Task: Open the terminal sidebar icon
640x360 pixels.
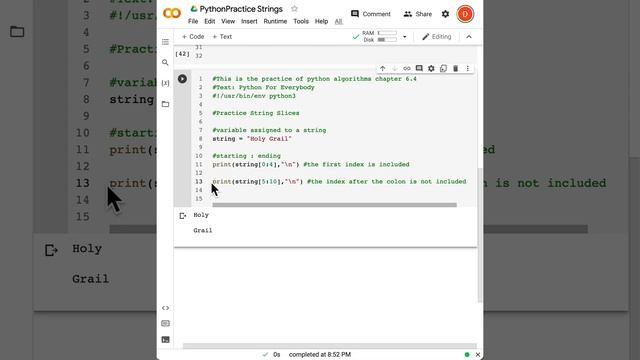Action: [165, 340]
